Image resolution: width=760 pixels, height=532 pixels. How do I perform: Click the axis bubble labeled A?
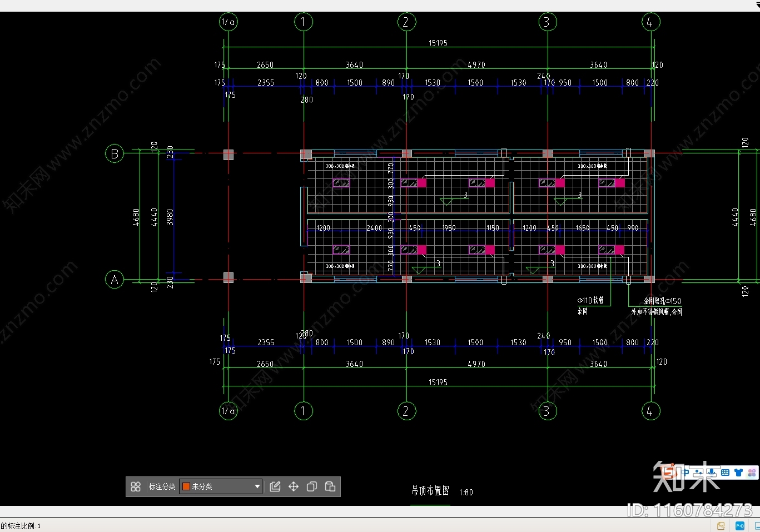click(x=115, y=280)
